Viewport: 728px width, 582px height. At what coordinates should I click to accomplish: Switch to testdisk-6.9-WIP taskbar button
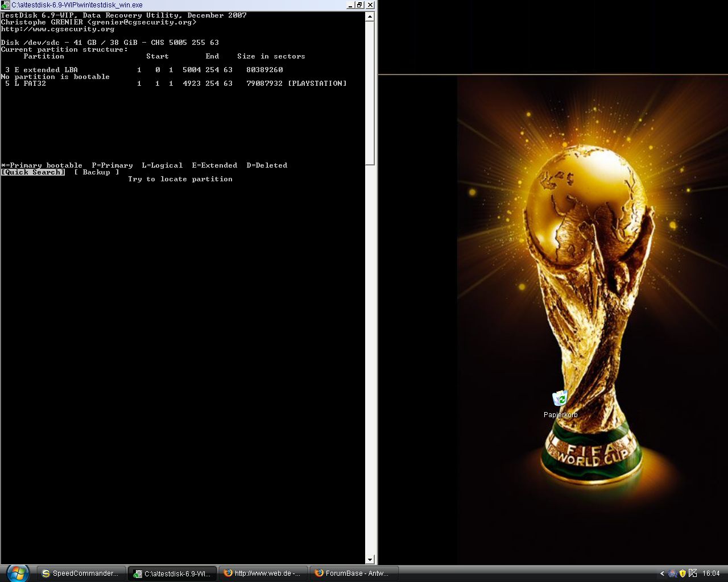click(x=172, y=573)
